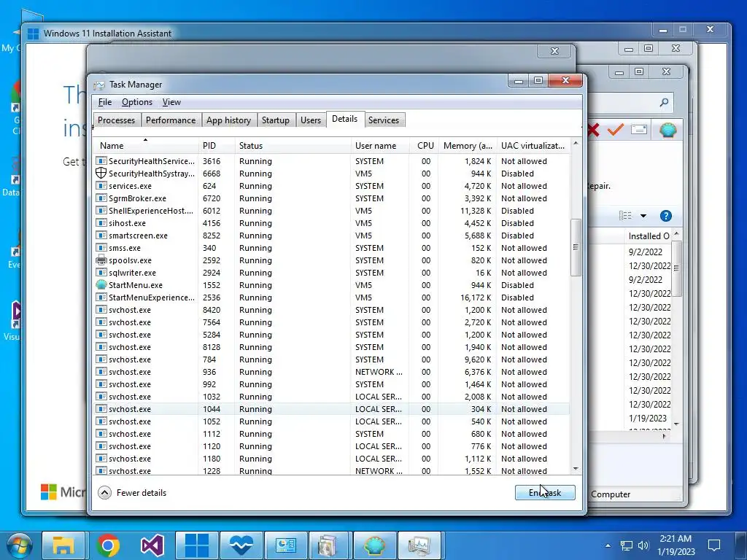Screen dimensions: 747x560
Task: Click the blue help question mark icon
Action: tap(665, 216)
